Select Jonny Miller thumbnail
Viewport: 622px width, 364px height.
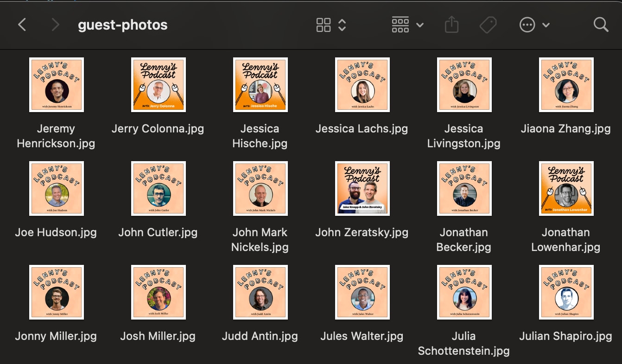tap(57, 292)
